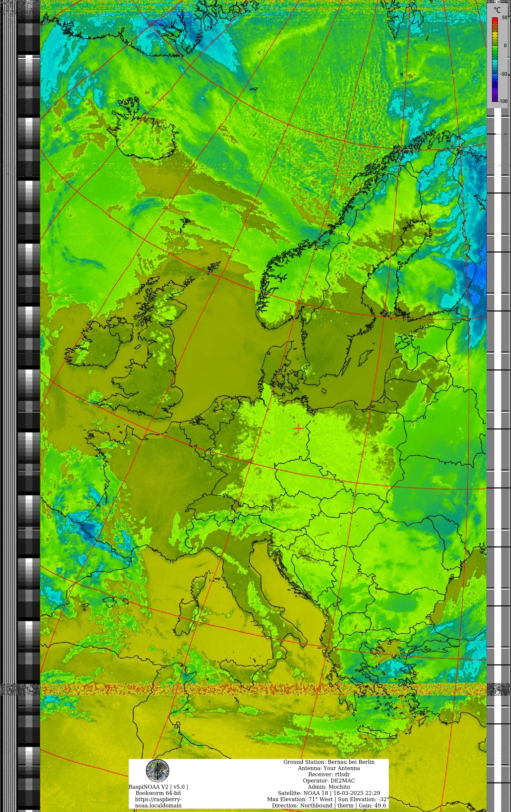Image resolution: width=511 pixels, height=812 pixels.
Task: Open the raspberry-noaa.localdomain URL text
Action: (158, 802)
